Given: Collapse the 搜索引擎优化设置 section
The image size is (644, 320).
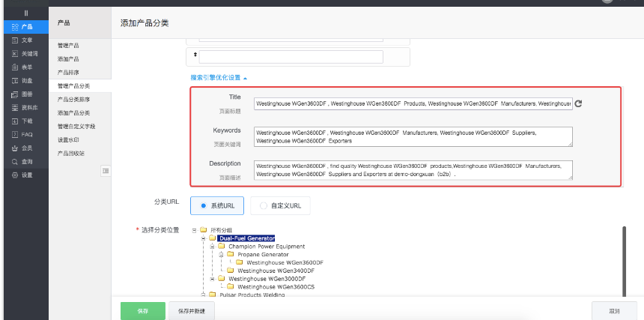Looking at the screenshot, I should coord(219,77).
